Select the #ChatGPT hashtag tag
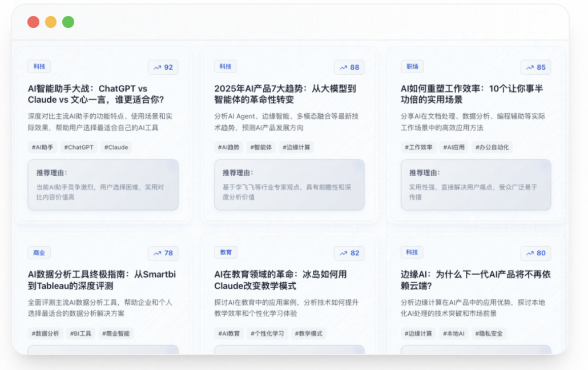588x370 pixels. click(x=79, y=147)
